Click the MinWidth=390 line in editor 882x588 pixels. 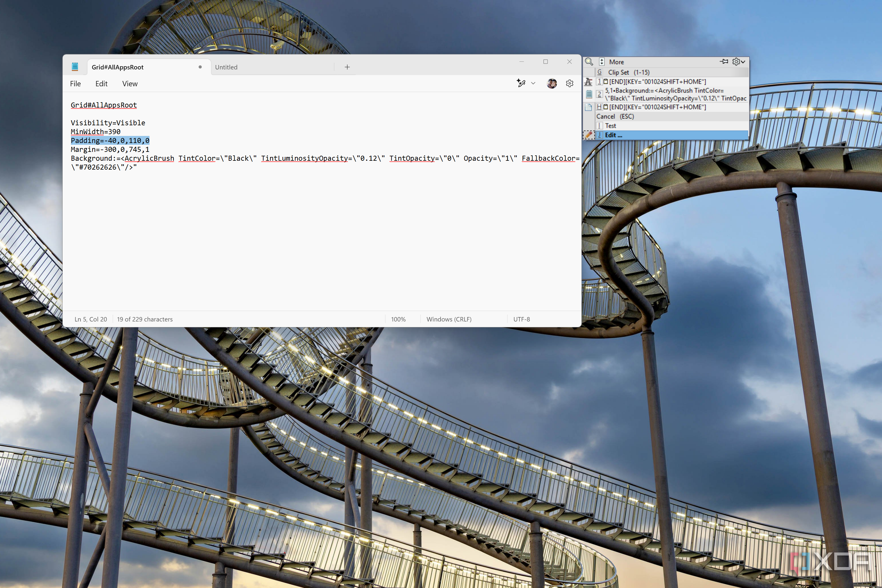click(x=96, y=131)
